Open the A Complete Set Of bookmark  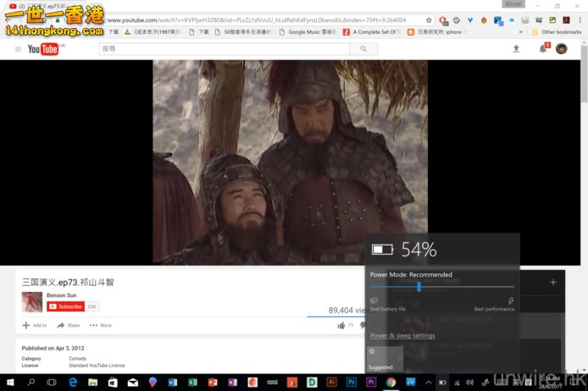coord(372,32)
